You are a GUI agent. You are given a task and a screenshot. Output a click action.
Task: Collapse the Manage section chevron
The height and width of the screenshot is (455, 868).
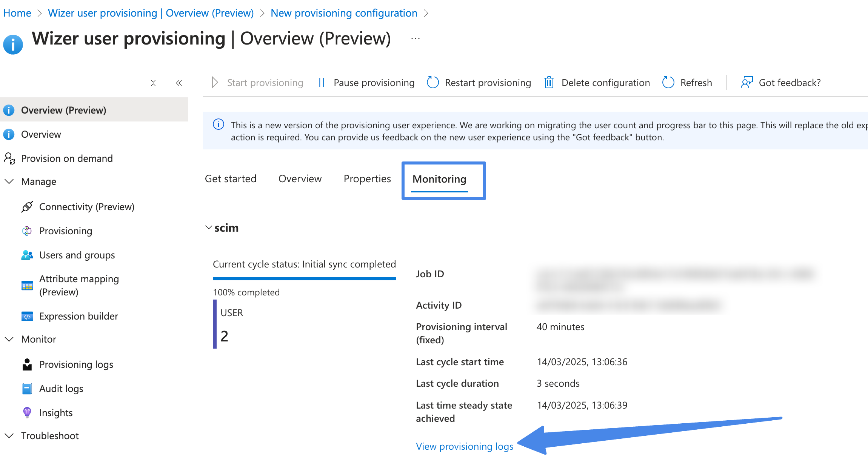click(9, 181)
